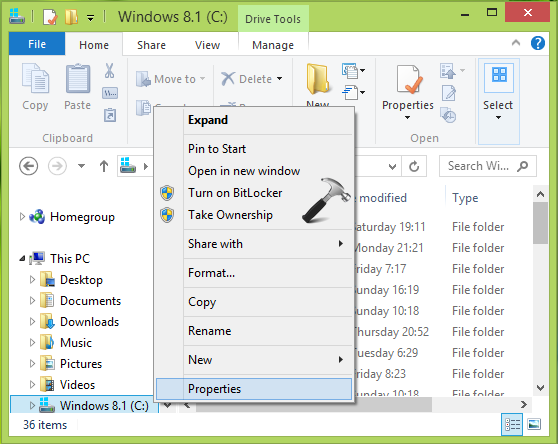Expand the Documents tree node
558x444 pixels.
(x=32, y=301)
